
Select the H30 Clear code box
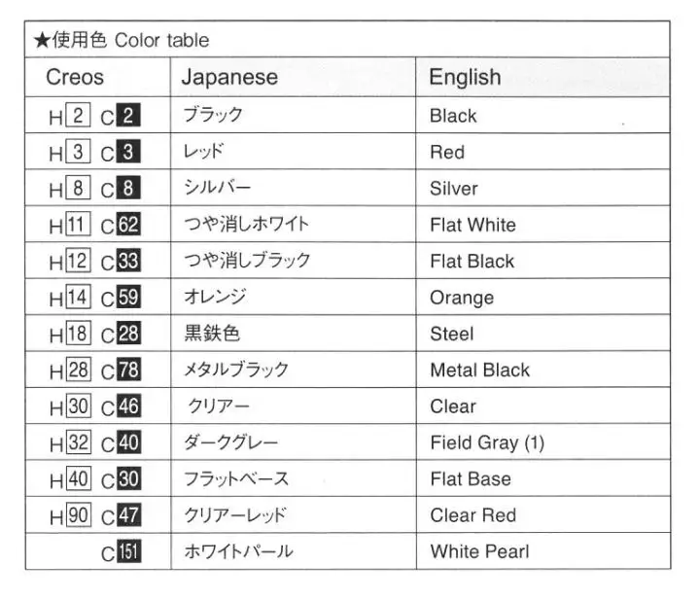[x=79, y=406]
